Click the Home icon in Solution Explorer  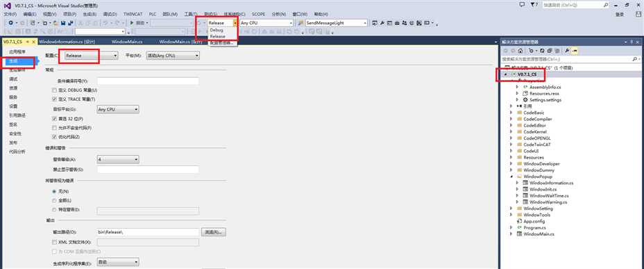520,51
